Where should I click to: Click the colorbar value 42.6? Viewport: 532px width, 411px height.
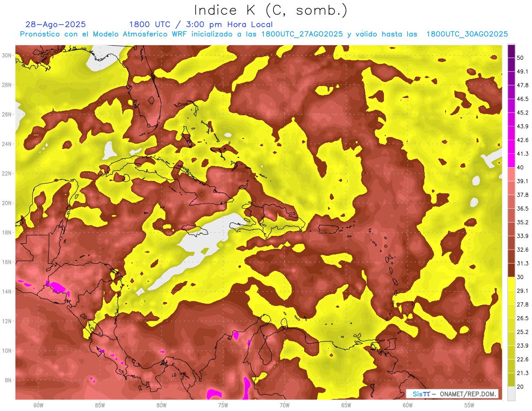pyautogui.click(x=523, y=140)
